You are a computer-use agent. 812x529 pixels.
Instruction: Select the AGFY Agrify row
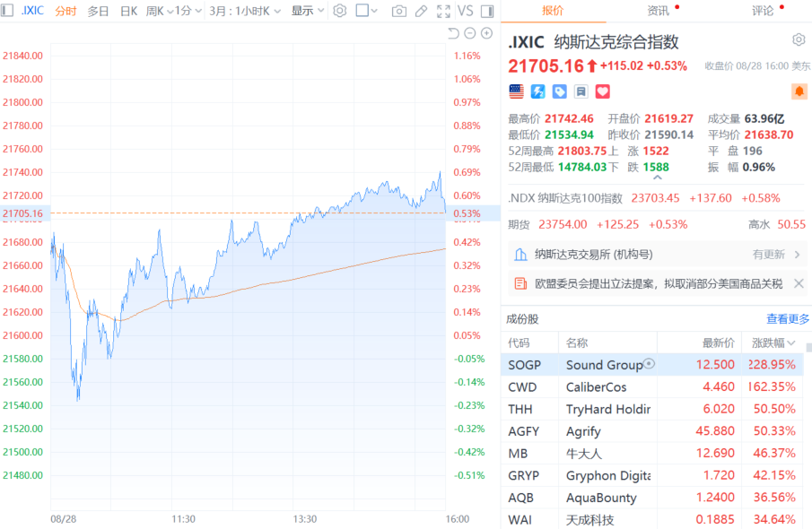click(x=652, y=431)
